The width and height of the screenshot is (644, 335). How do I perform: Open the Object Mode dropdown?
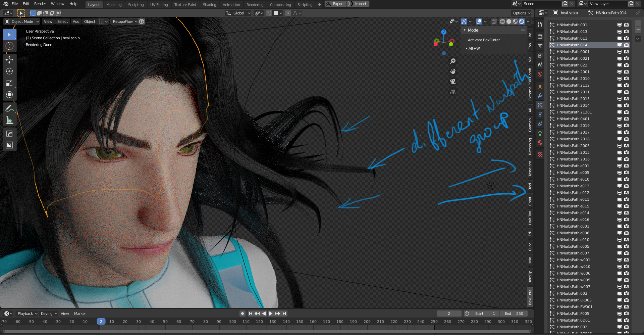(22, 21)
